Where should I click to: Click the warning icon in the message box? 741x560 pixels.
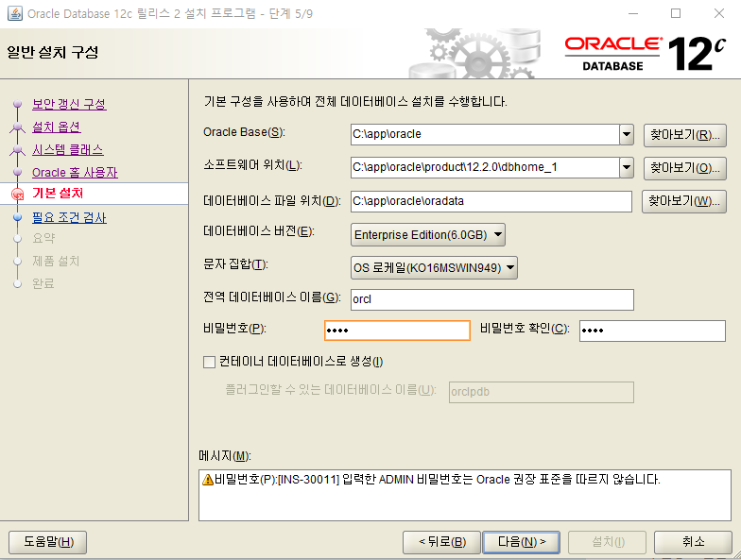[x=208, y=480]
